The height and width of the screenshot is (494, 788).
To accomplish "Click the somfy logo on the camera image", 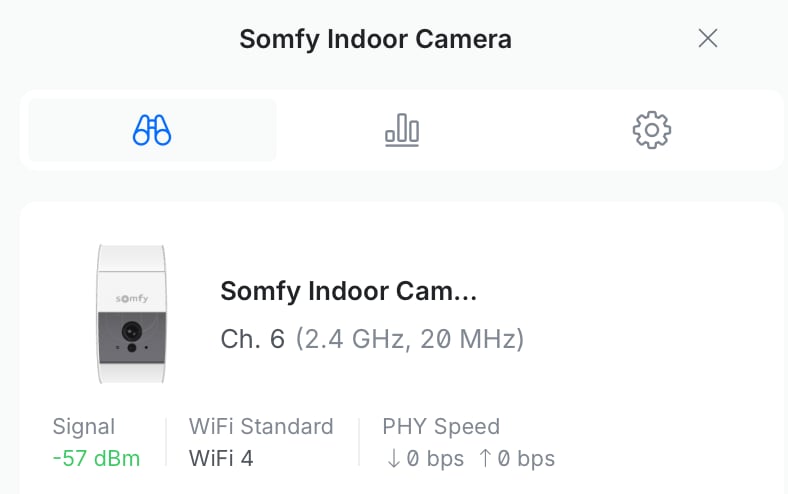I will pos(129,297).
